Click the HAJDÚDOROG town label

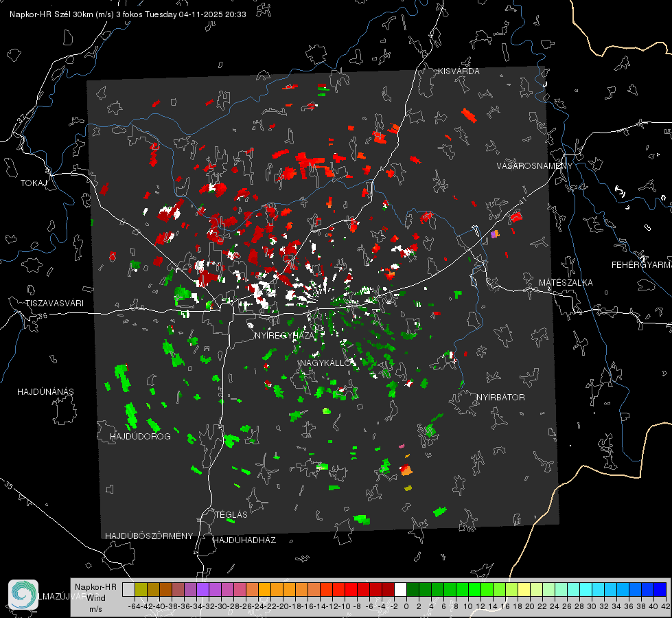[140, 437]
